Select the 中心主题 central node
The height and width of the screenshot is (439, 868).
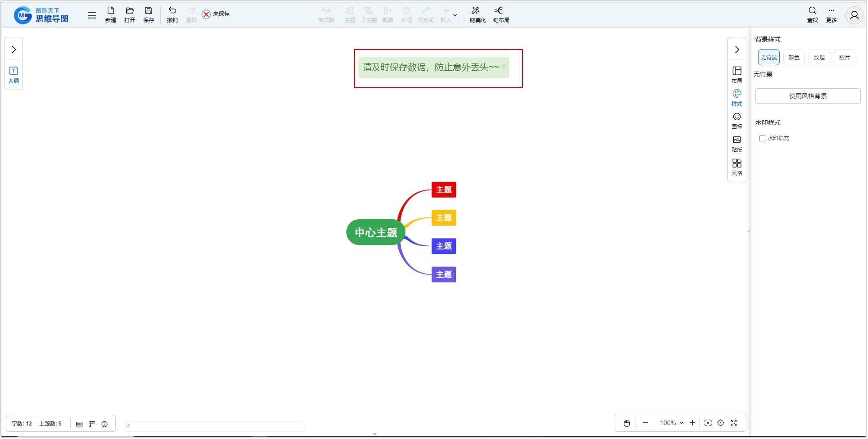click(376, 232)
